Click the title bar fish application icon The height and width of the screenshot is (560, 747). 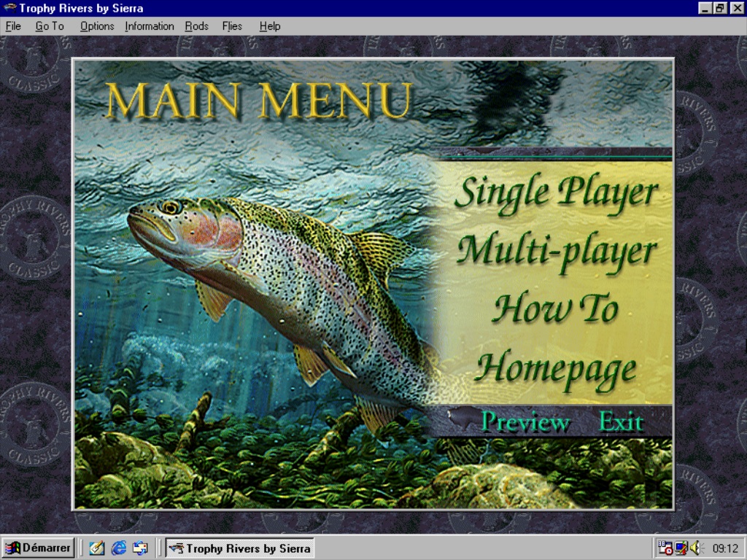click(x=9, y=8)
